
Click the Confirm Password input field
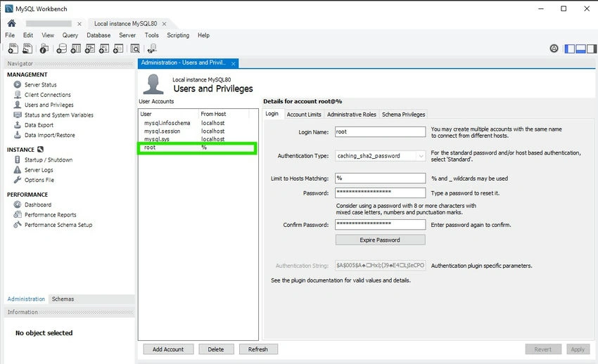(380, 225)
